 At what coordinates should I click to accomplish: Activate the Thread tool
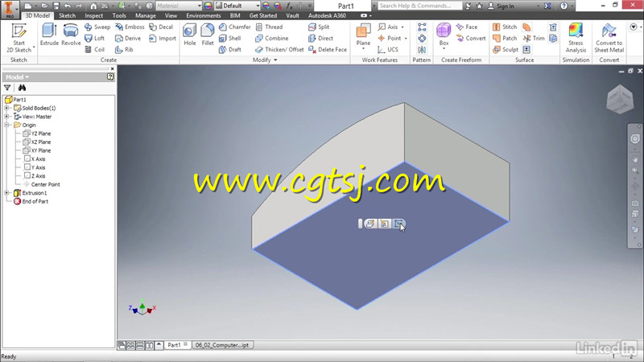(269, 27)
